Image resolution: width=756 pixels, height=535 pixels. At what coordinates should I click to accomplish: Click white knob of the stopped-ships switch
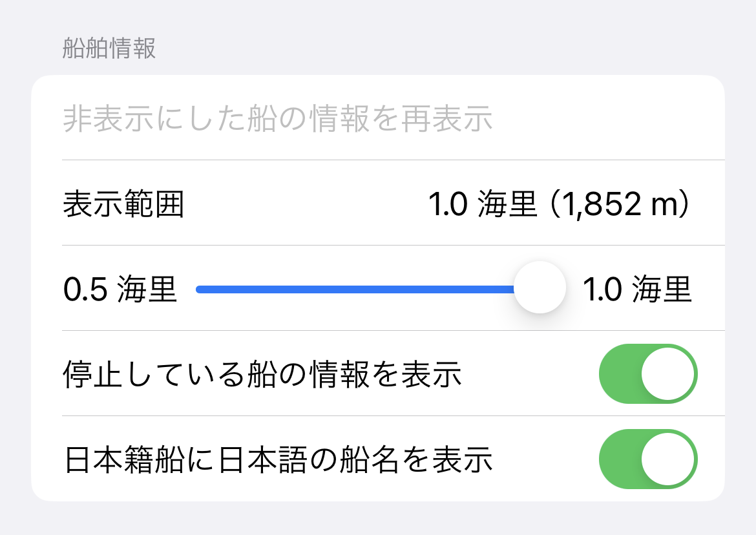[668, 373]
